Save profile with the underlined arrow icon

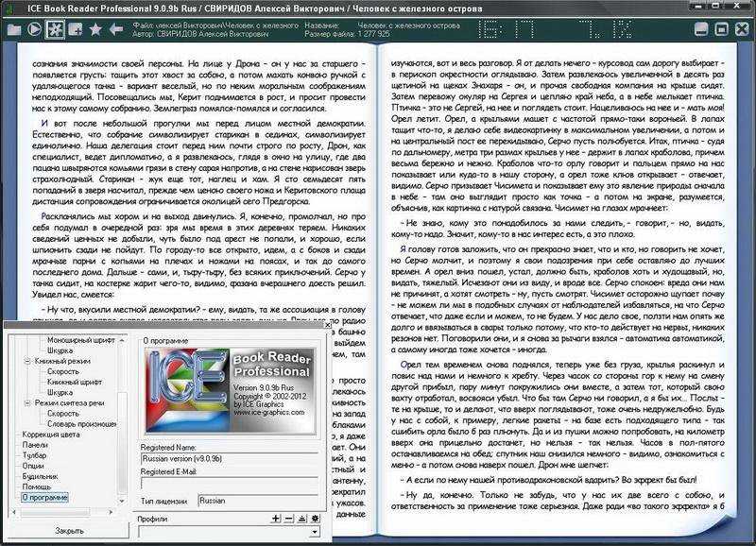pyautogui.click(x=301, y=519)
